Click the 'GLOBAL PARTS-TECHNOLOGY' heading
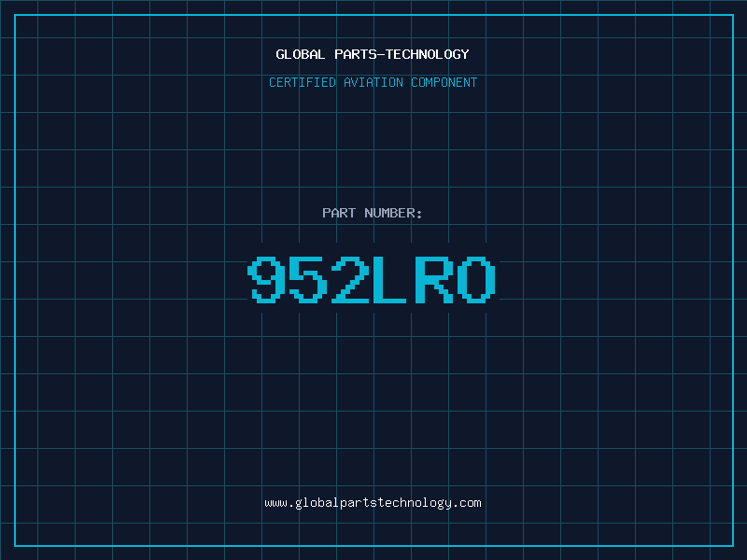Image resolution: width=747 pixels, height=560 pixels. click(x=373, y=54)
